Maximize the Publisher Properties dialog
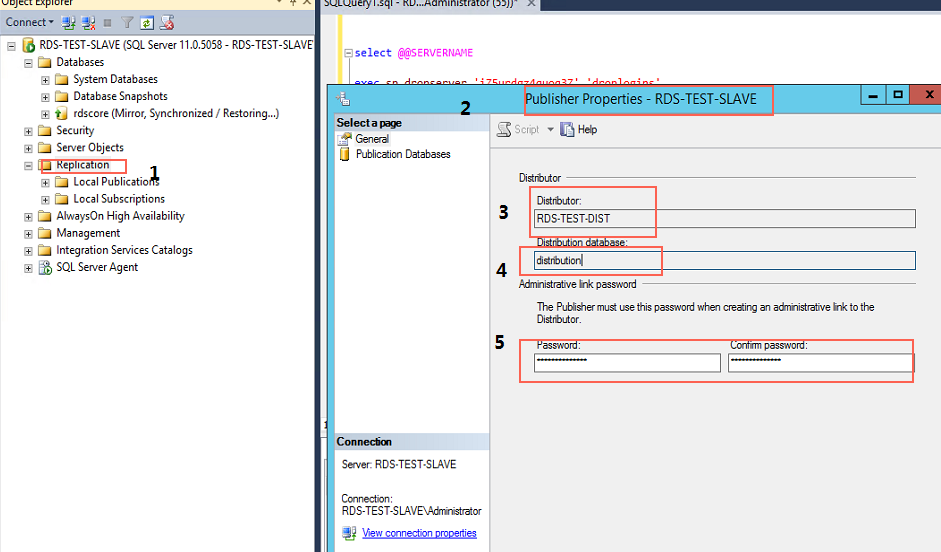This screenshot has width=941, height=552. 898,95
